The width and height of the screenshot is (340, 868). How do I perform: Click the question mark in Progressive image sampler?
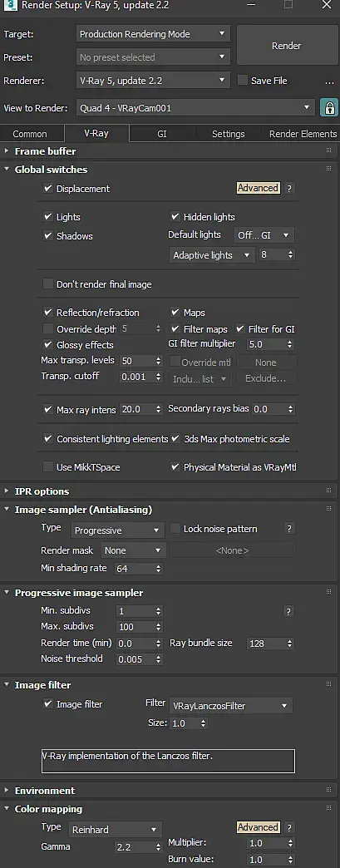pyautogui.click(x=289, y=611)
